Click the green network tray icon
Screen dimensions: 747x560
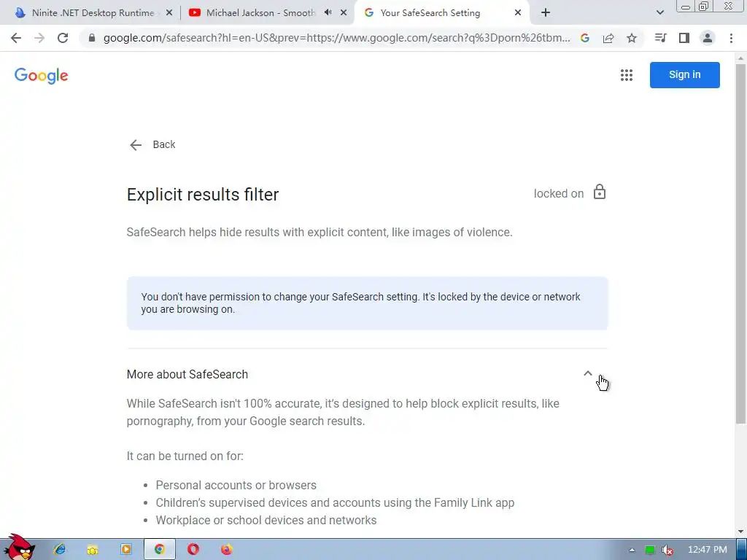(x=650, y=550)
